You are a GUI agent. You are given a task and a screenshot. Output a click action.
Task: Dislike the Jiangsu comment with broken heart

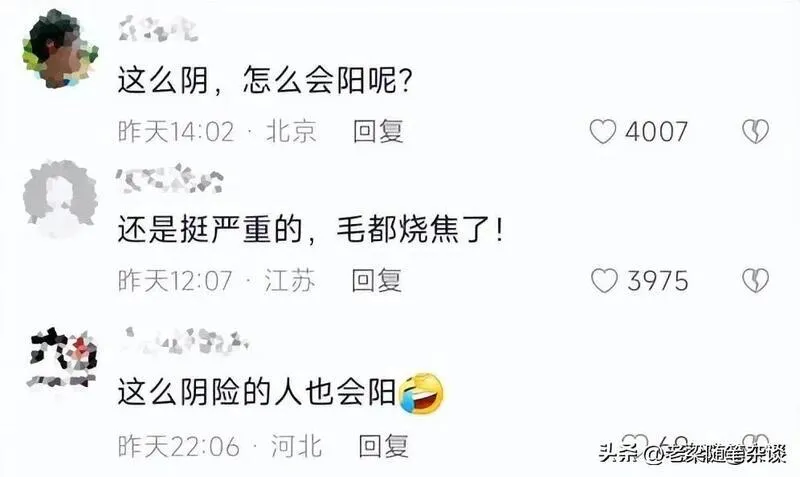tap(756, 281)
